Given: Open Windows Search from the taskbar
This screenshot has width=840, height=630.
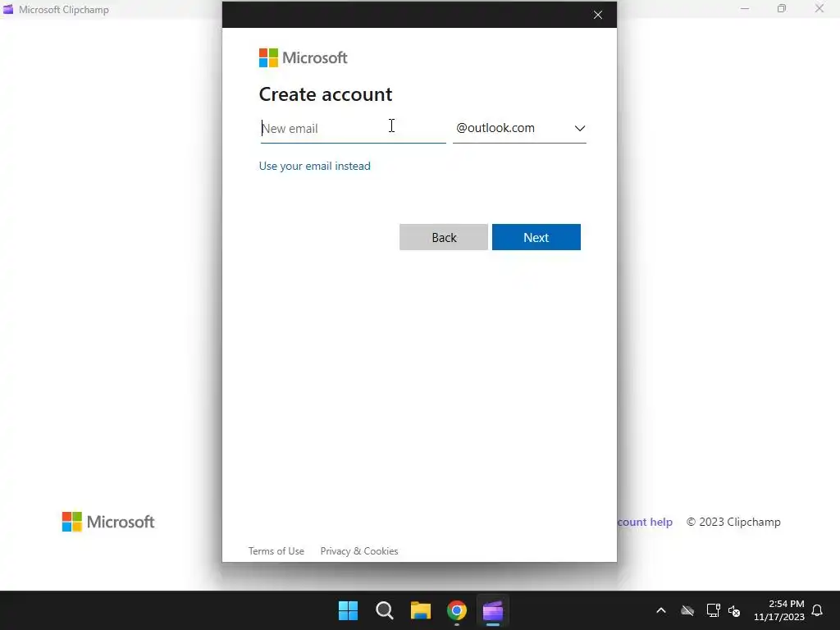Looking at the screenshot, I should pos(385,610).
